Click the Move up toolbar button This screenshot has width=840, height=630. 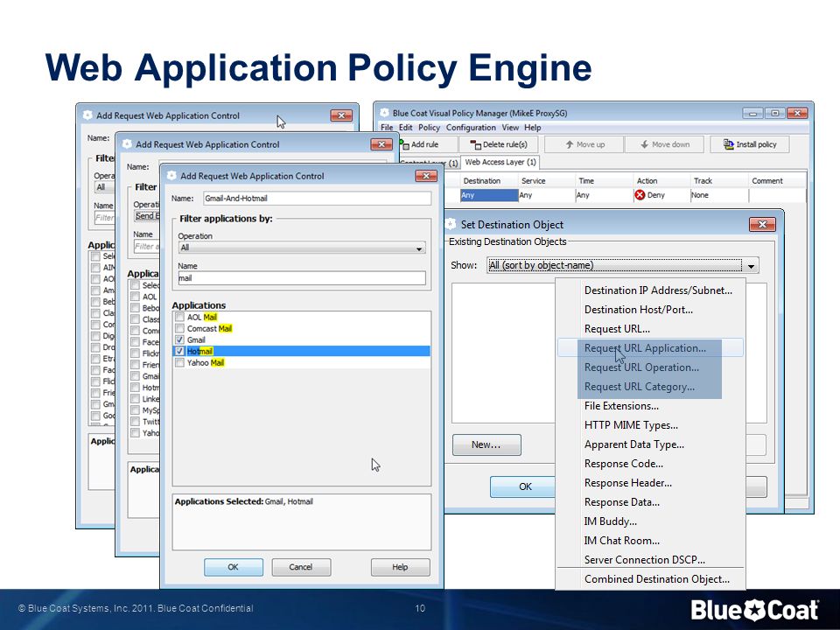pyautogui.click(x=584, y=144)
